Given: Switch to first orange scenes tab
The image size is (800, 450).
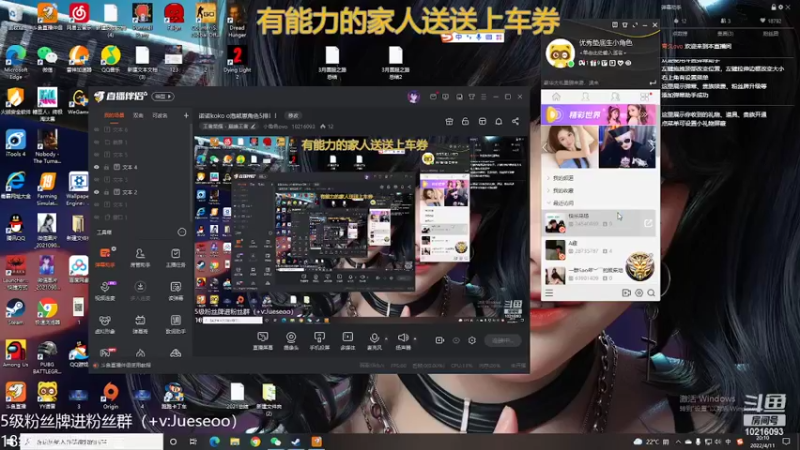Looking at the screenshot, I should [114, 116].
